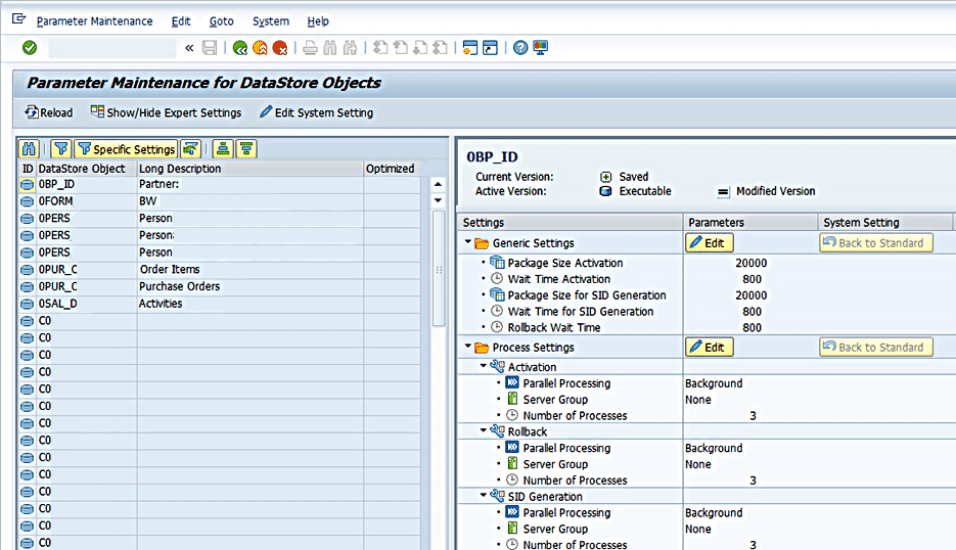Image resolution: width=956 pixels, height=550 pixels.
Task: Click Wait Time for SID Generation
Action: point(580,311)
